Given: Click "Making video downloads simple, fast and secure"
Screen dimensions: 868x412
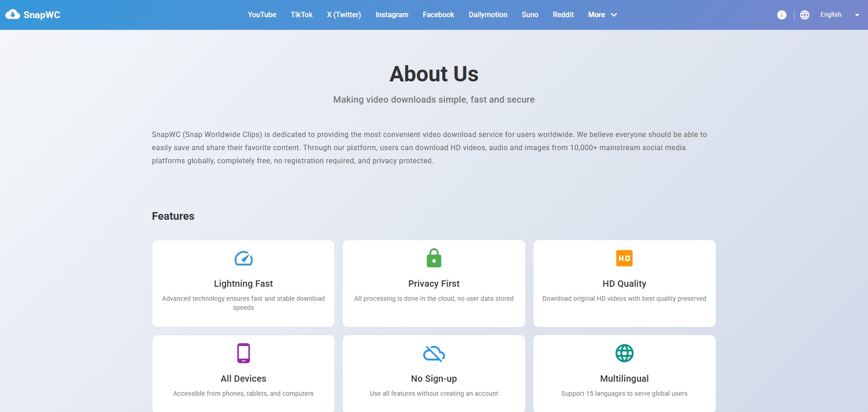Looking at the screenshot, I should click(434, 99).
